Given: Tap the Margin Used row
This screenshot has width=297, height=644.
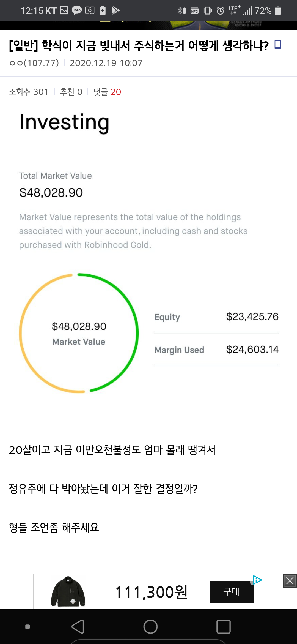Looking at the screenshot, I should (x=216, y=350).
